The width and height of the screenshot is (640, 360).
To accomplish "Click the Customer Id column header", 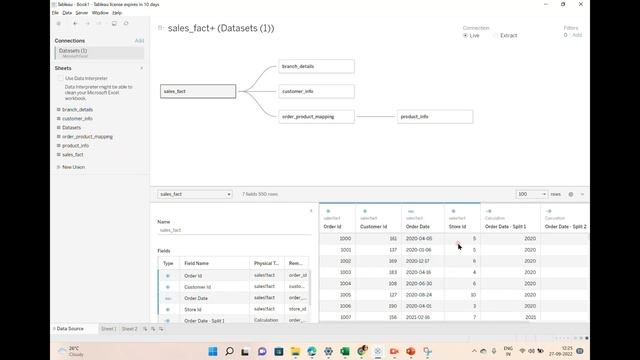I will click(x=373, y=227).
